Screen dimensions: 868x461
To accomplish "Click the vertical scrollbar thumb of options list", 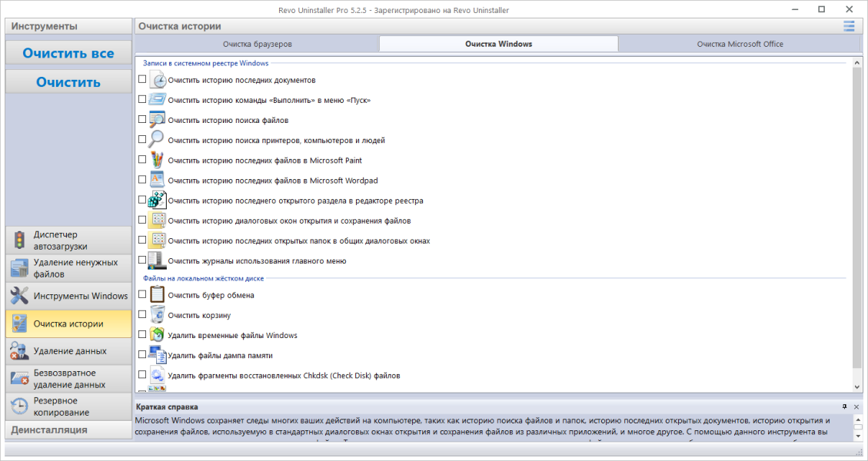I will pyautogui.click(x=857, y=219).
